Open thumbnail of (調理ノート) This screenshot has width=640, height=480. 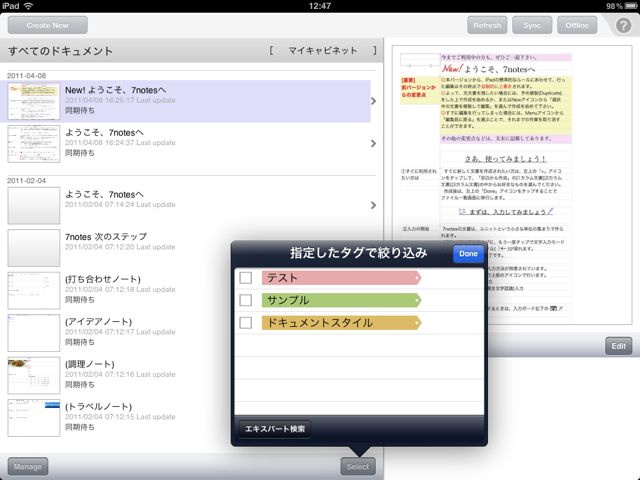34,375
